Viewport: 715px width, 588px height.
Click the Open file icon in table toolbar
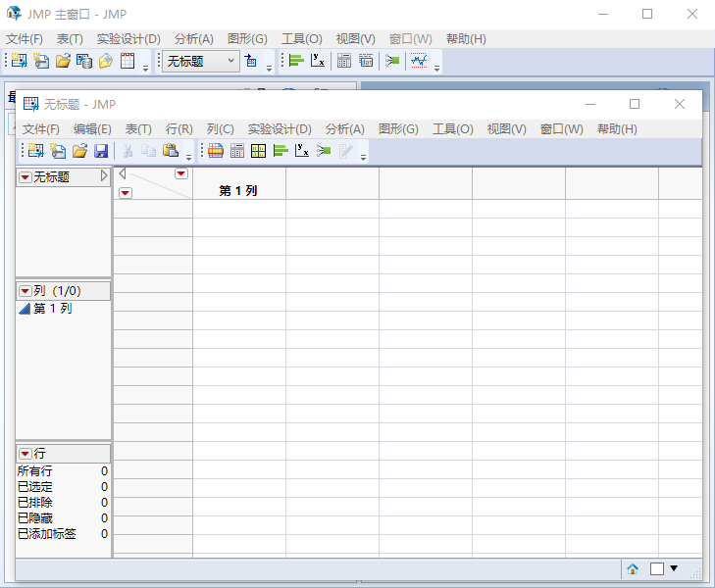point(79,151)
